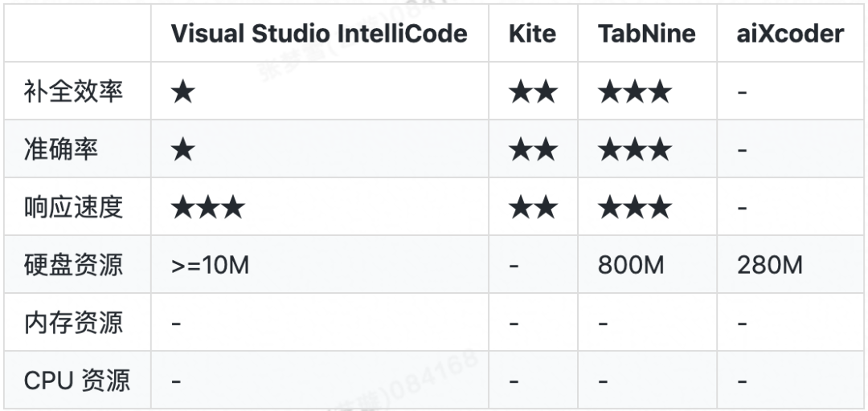Click Kite's two stars for 响应速度
The width and height of the screenshot is (868, 411).
coord(533,207)
